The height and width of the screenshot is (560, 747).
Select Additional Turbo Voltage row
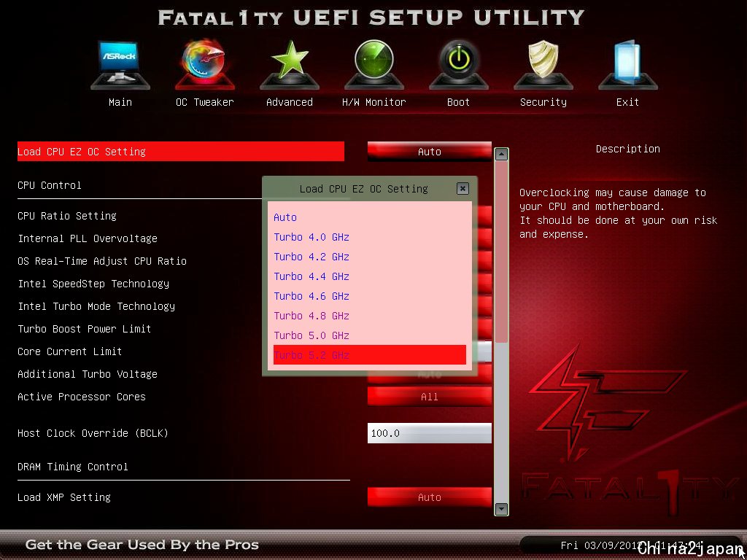coord(88,374)
